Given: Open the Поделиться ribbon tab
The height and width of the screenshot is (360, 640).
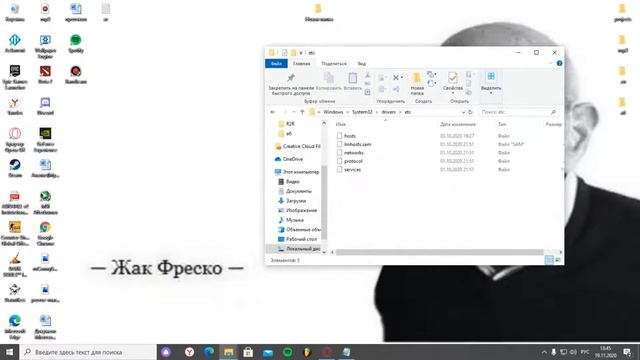Looking at the screenshot, I should 334,64.
